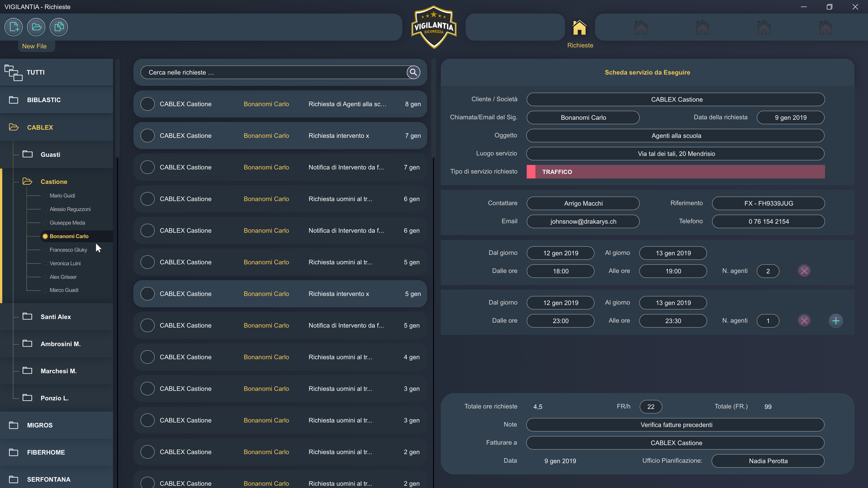The width and height of the screenshot is (868, 488).
Task: Expand the MIGROS folder
Action: 40,425
